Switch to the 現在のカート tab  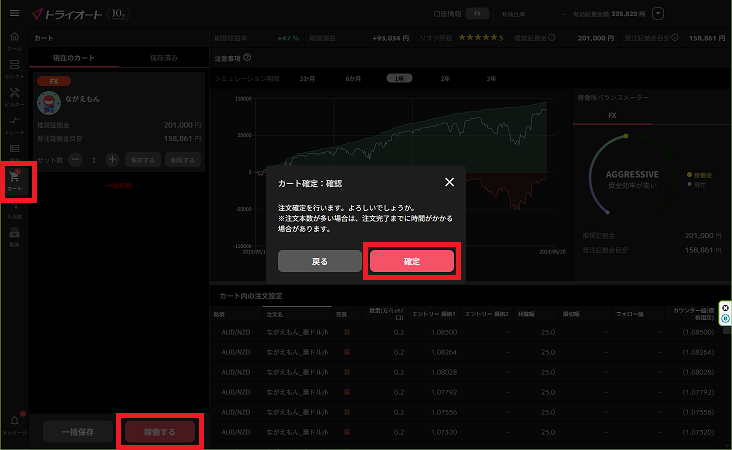75,58
